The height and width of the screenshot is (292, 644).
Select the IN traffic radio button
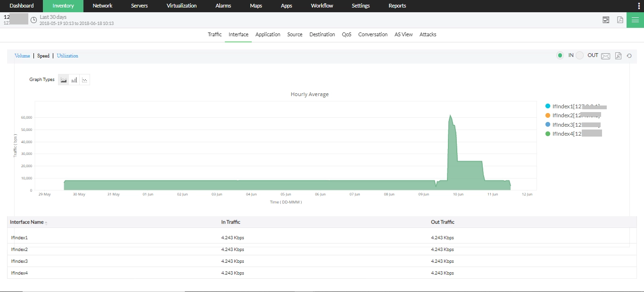pos(560,56)
